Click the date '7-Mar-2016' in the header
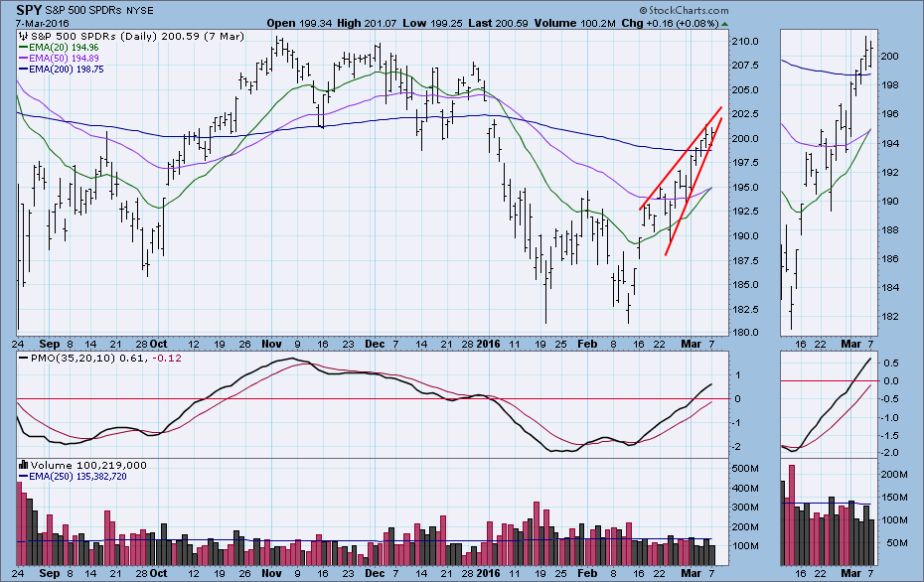The width and height of the screenshot is (924, 582). 43,24
